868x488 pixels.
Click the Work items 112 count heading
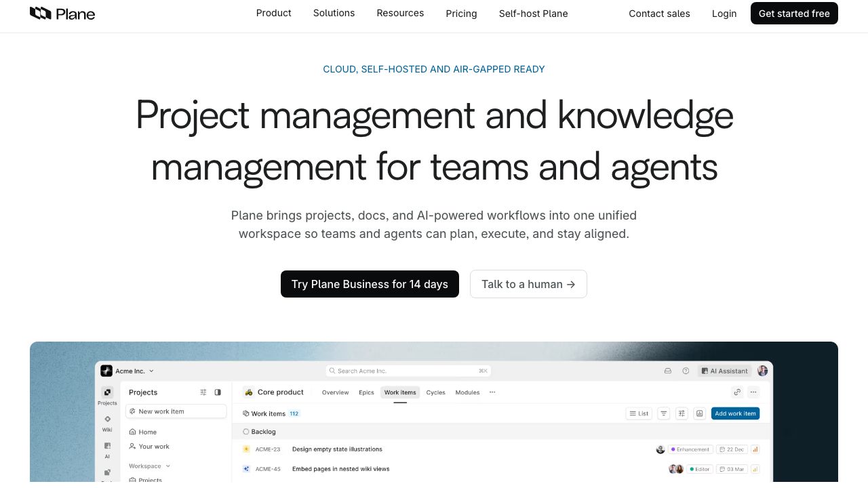tap(271, 413)
